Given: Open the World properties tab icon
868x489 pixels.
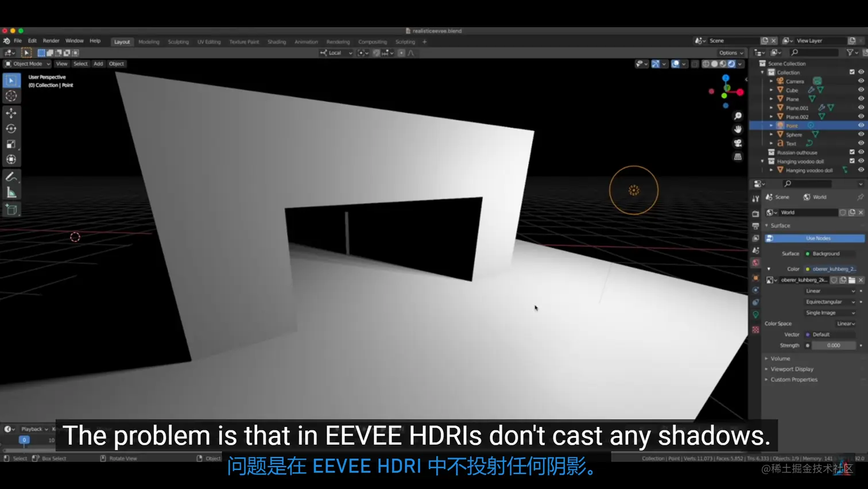Looking at the screenshot, I should 755,263.
